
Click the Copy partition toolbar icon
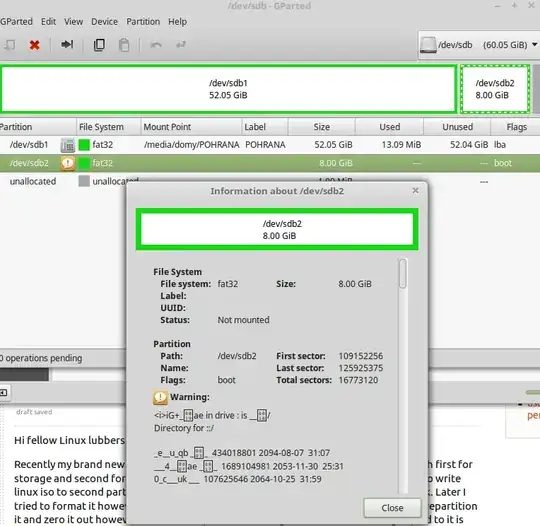click(x=99, y=45)
